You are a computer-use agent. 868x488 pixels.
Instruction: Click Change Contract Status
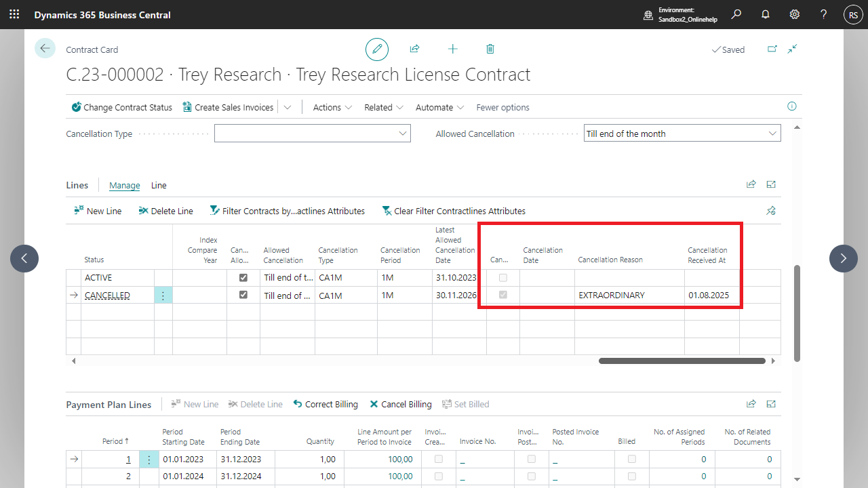122,107
